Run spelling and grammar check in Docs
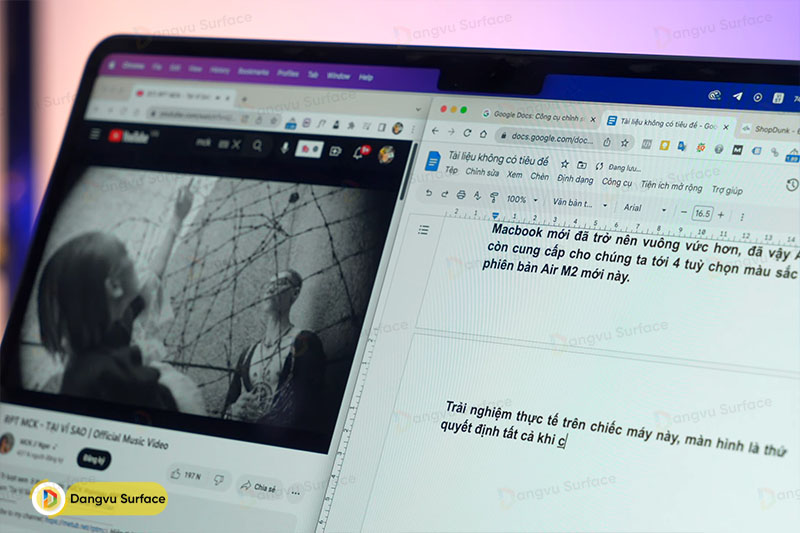 pos(478,195)
